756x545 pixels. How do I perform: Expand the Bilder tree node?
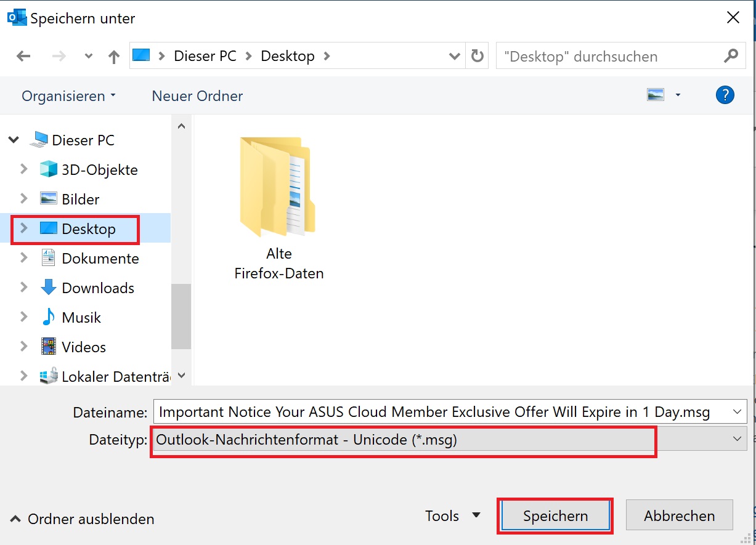pos(24,199)
